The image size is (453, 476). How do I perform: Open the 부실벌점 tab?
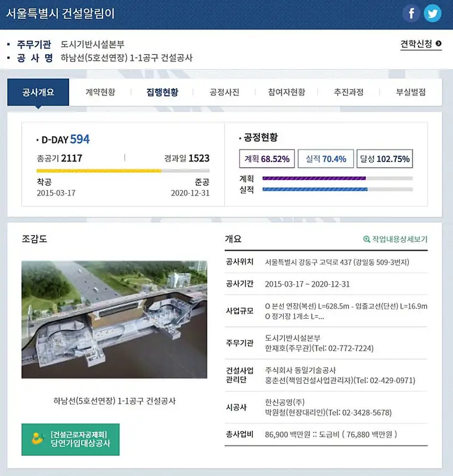click(x=411, y=92)
